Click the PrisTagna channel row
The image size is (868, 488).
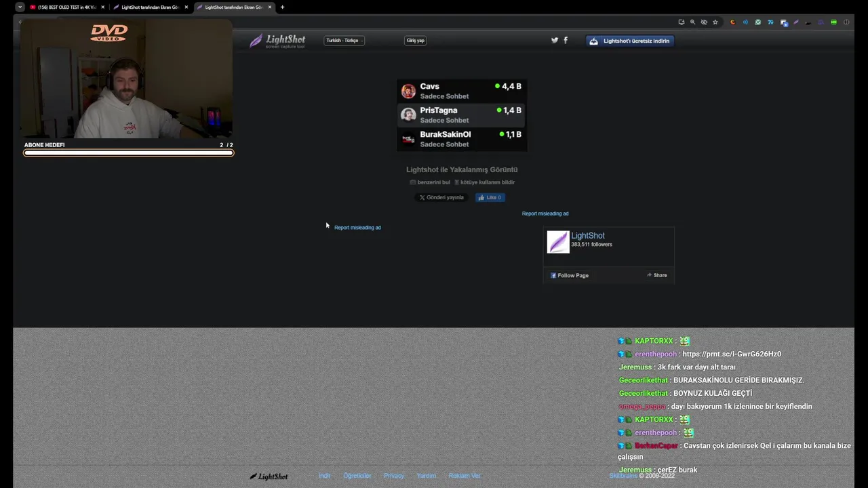point(462,115)
